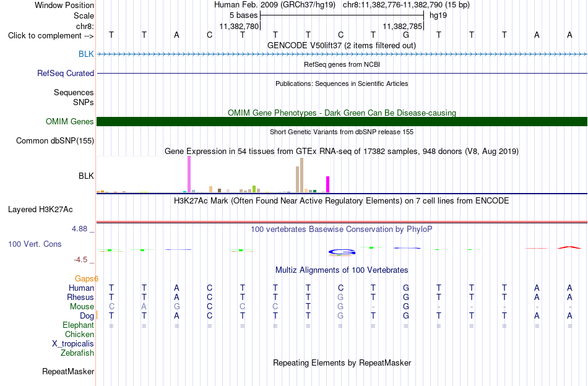Click the tall violet bar in GTEx chart
588x386 pixels.
[x=189, y=174]
